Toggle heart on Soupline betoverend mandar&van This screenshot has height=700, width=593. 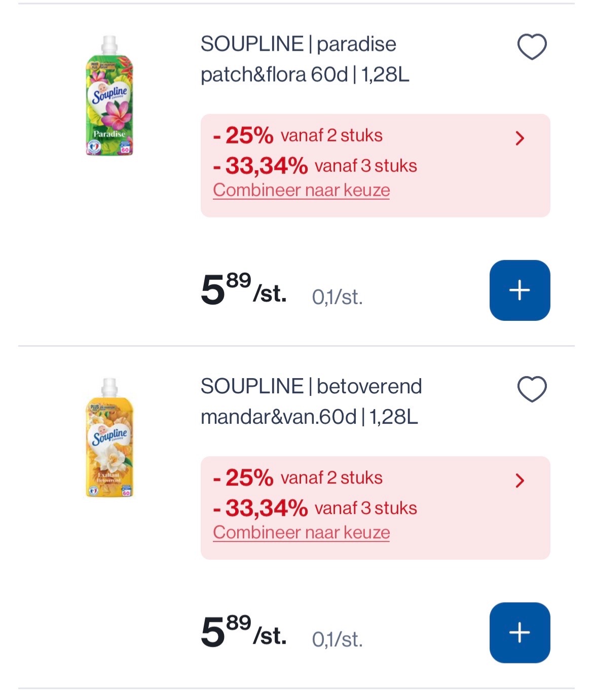[x=532, y=389]
